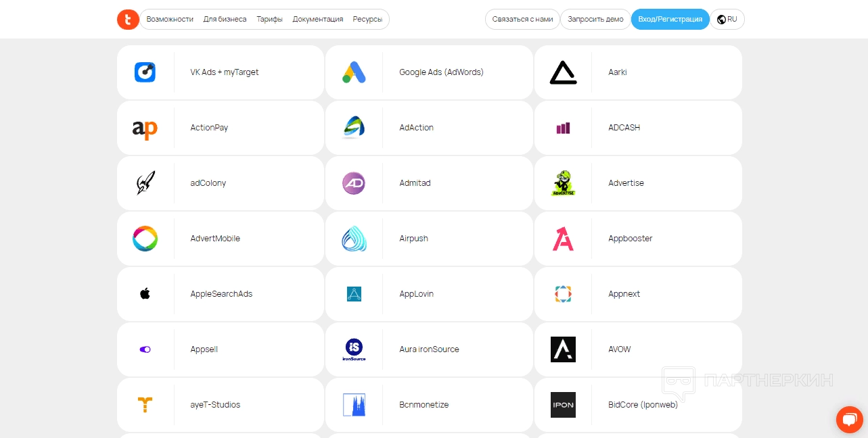This screenshot has height=438, width=868.
Task: Select the Advertise partner name
Action: point(626,183)
